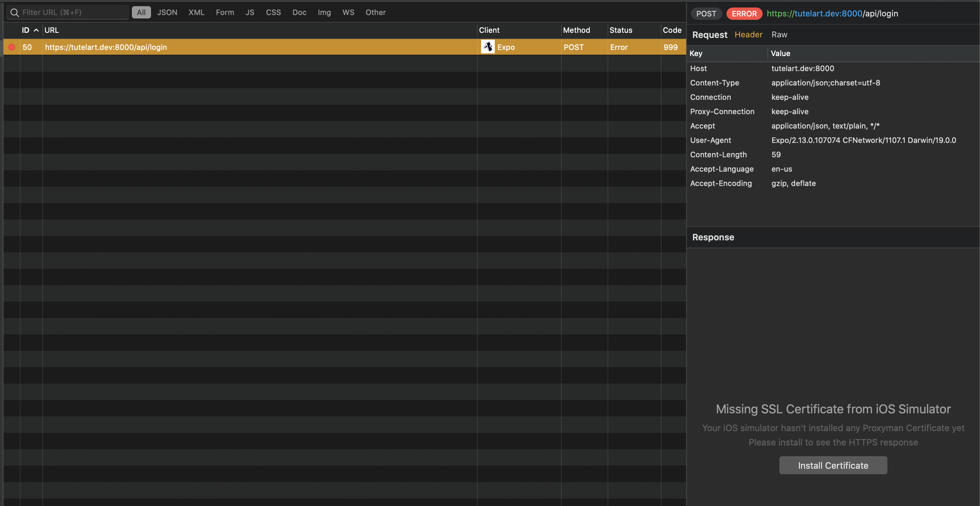Filter requests by XML type
980x506 pixels.
tap(196, 13)
